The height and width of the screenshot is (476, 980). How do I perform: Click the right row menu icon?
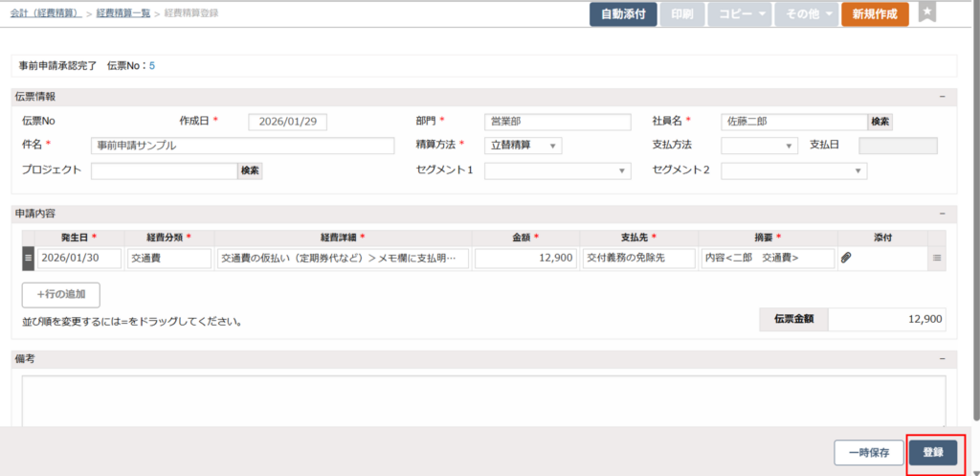(x=937, y=258)
